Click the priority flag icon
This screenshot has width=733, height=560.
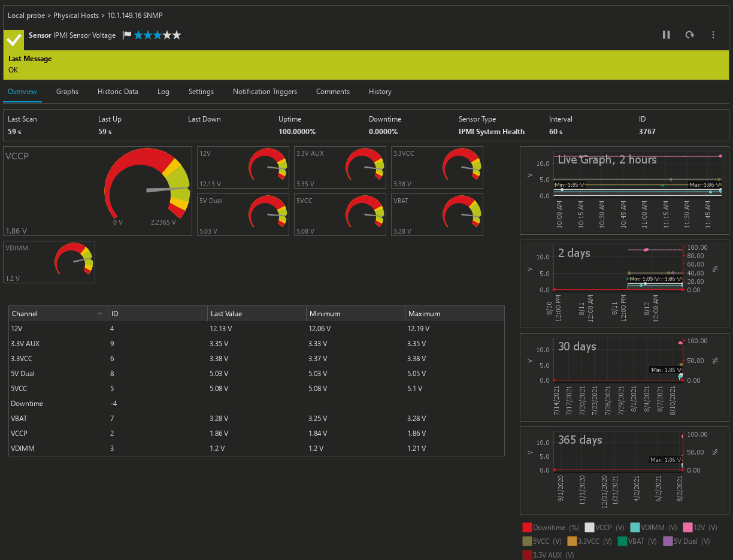(x=126, y=35)
